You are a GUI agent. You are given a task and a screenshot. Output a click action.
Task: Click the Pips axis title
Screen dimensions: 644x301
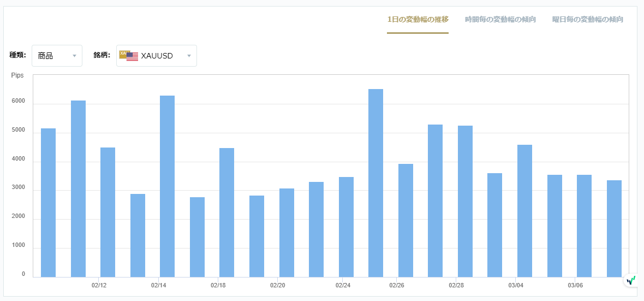coord(17,76)
